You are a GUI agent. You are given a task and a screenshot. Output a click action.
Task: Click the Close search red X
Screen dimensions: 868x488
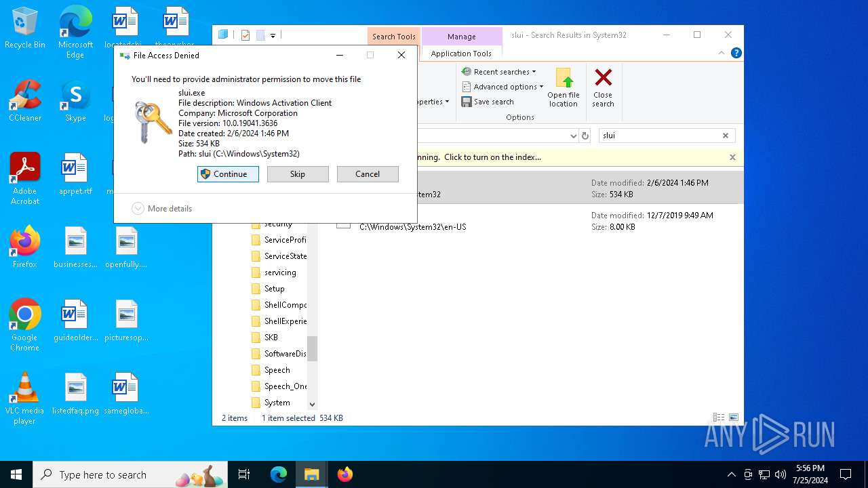pos(603,87)
